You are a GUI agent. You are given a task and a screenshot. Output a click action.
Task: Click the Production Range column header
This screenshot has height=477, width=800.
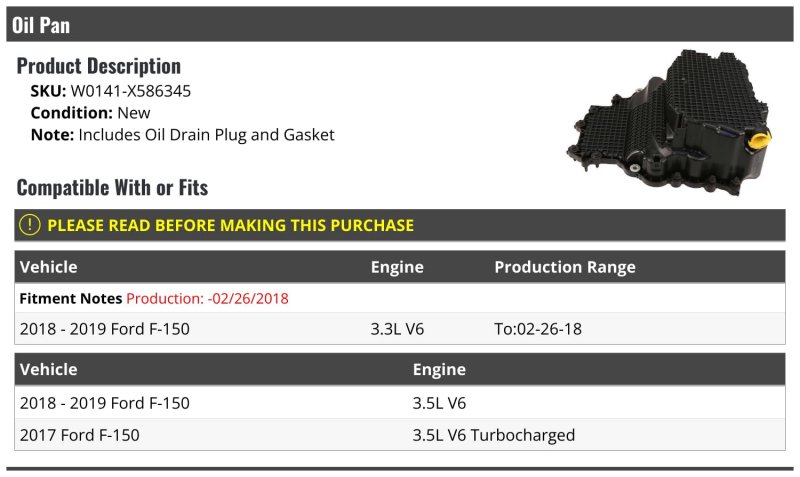pyautogui.click(x=565, y=267)
